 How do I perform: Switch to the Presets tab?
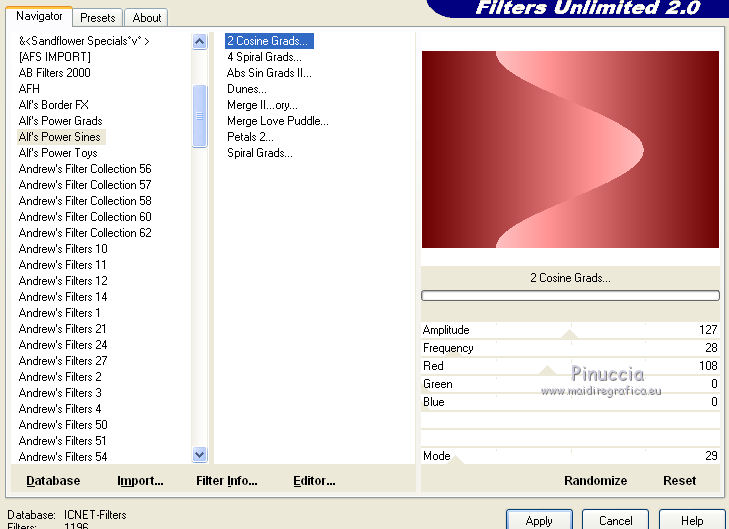coord(98,18)
